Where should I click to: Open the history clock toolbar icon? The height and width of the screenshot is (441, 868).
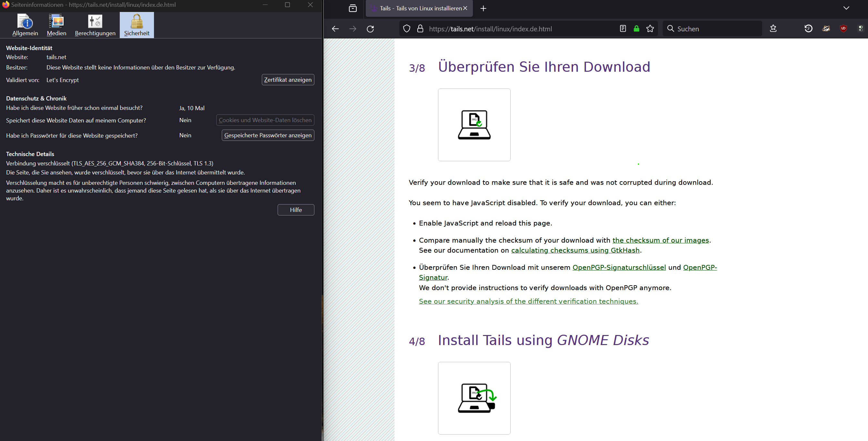(x=808, y=29)
